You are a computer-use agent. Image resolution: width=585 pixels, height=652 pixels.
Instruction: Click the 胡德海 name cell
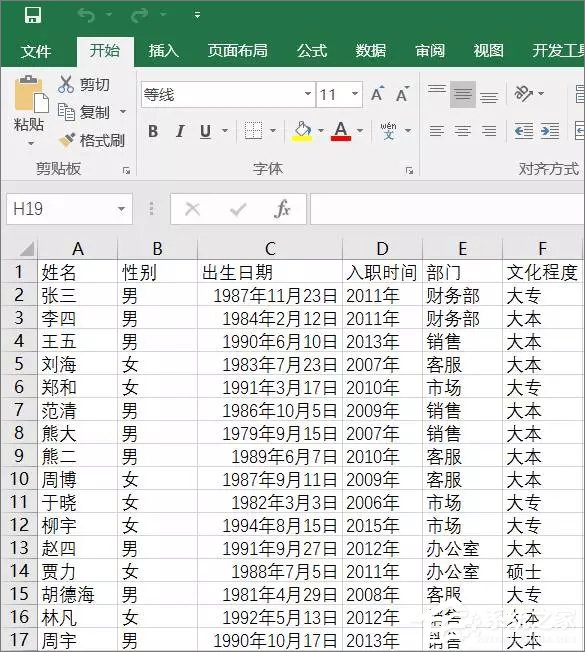(x=78, y=594)
